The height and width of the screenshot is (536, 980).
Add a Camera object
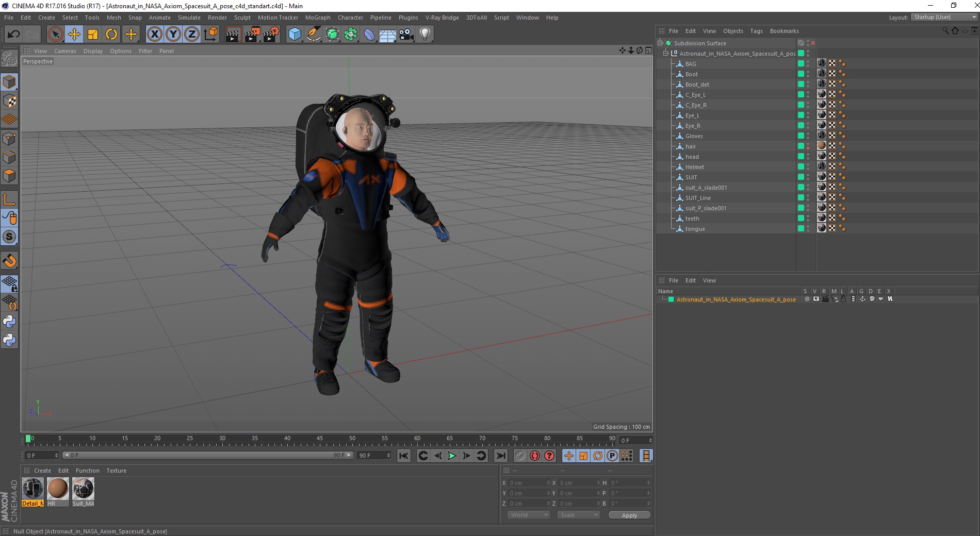(406, 35)
